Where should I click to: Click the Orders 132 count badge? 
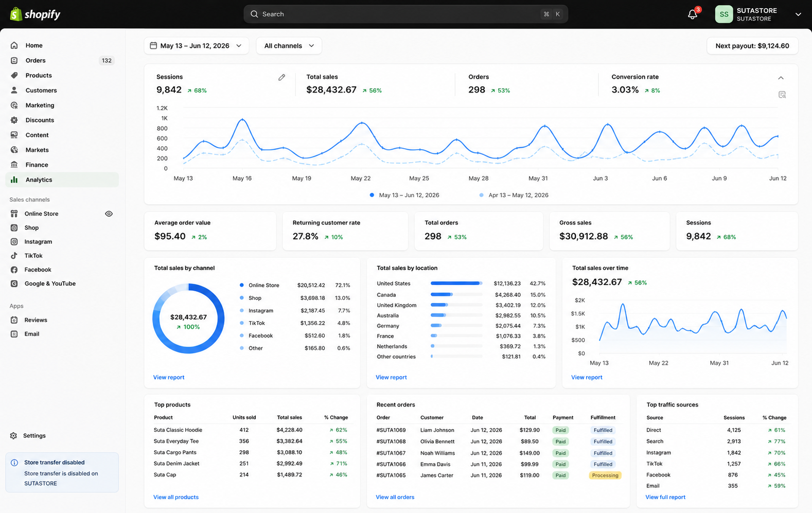[x=107, y=61]
